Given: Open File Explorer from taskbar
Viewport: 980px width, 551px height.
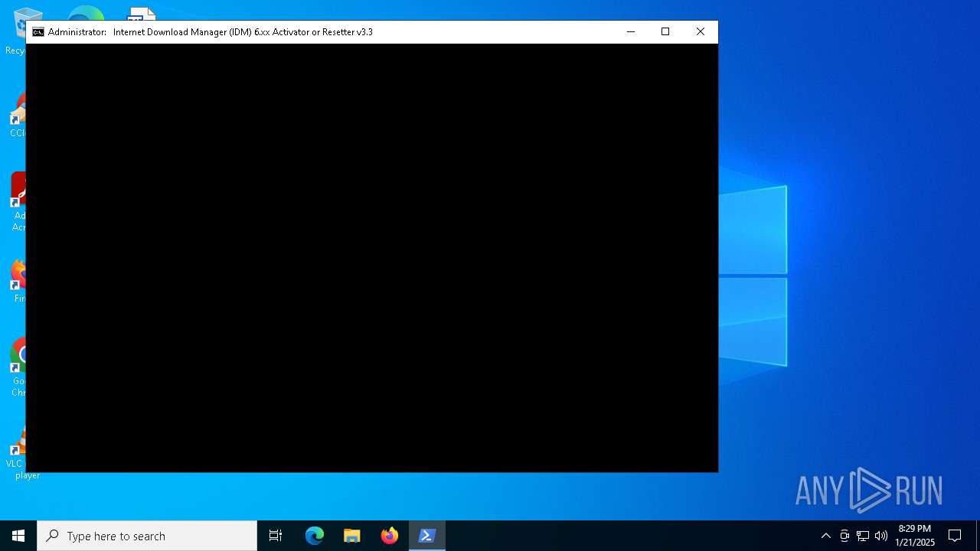Looking at the screenshot, I should tap(352, 536).
